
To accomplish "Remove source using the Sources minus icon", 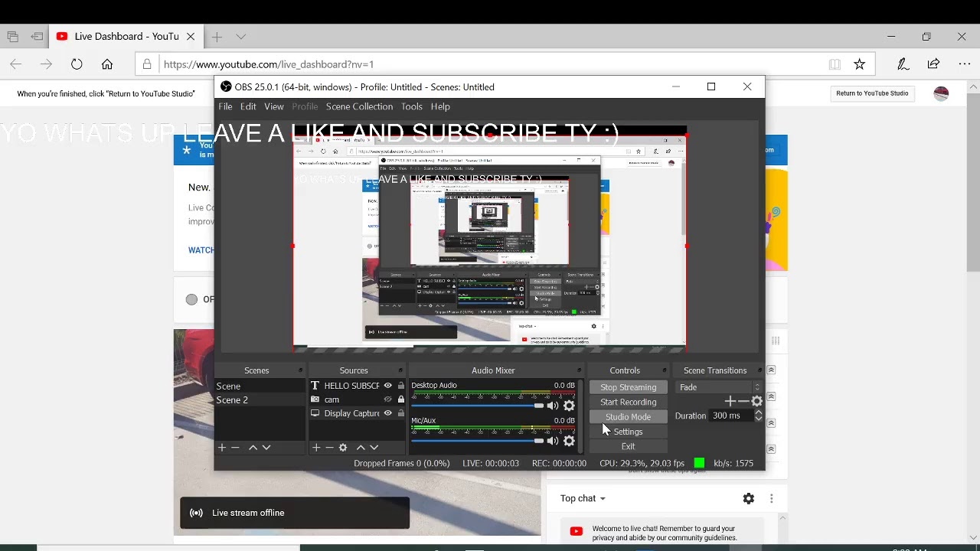I will pos(329,448).
